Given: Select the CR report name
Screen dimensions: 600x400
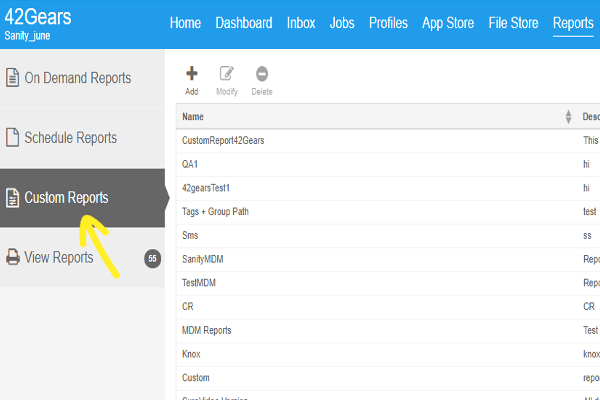Looking at the screenshot, I should point(188,307).
